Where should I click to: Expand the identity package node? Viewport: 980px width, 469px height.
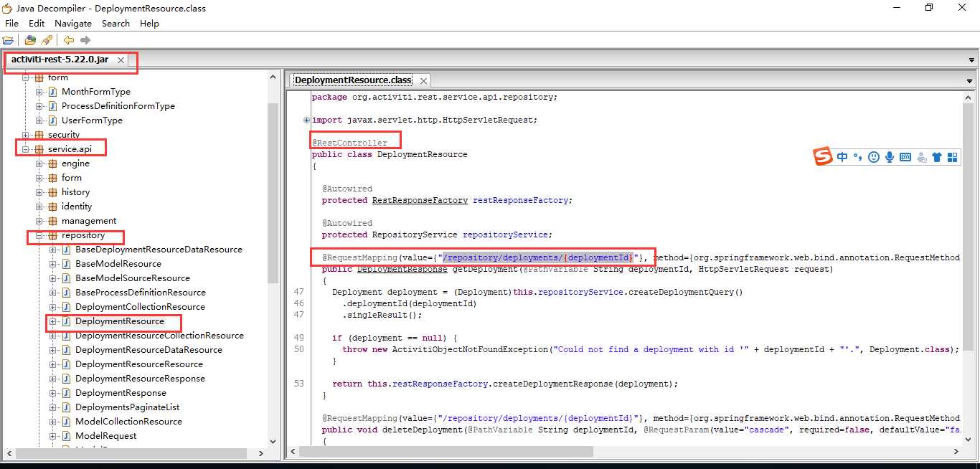39,207
